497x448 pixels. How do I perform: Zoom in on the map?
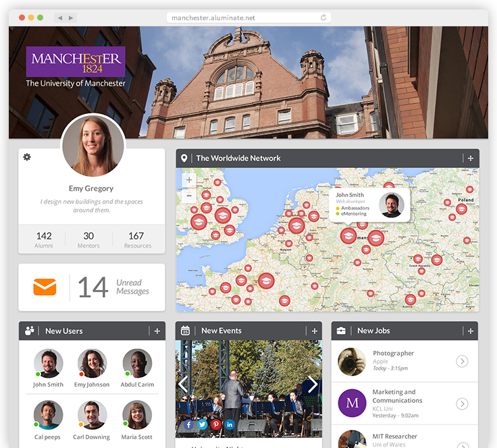[x=189, y=180]
